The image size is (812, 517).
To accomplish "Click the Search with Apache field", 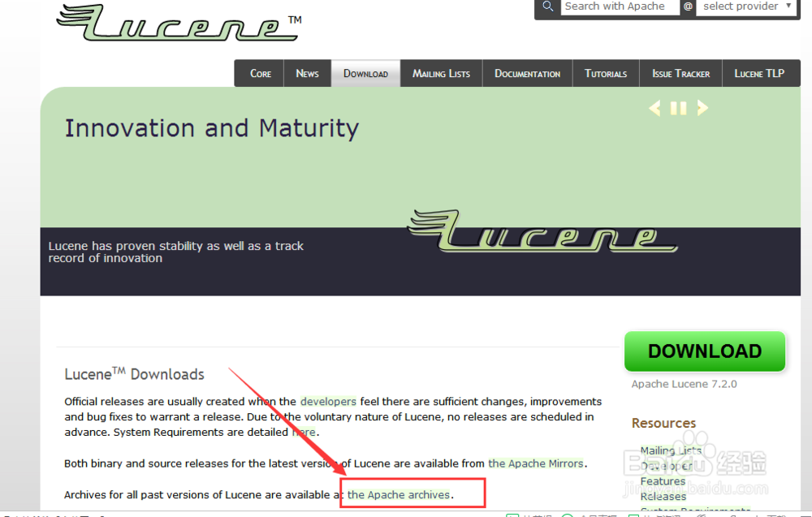I will click(x=620, y=6).
